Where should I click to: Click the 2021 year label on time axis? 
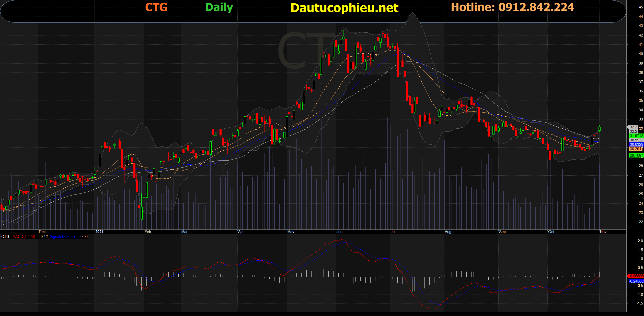click(x=99, y=232)
